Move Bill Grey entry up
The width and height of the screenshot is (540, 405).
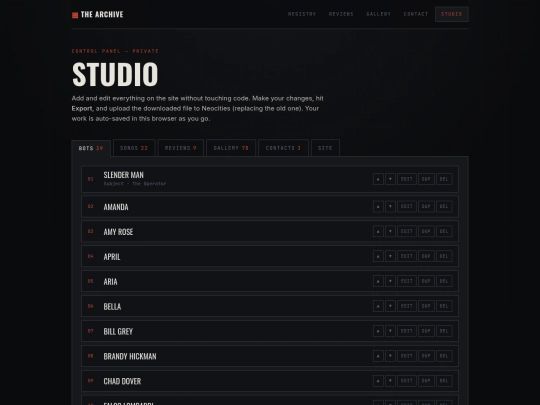(x=378, y=331)
